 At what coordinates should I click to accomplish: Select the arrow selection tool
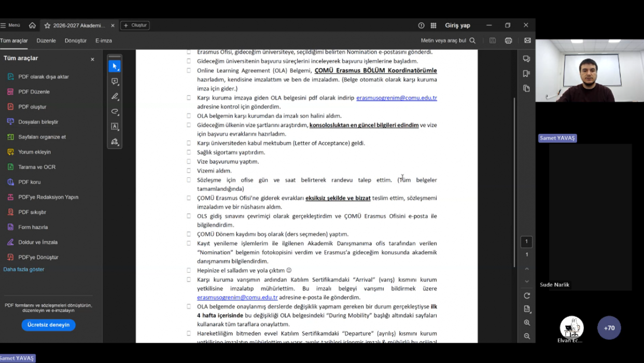pyautogui.click(x=115, y=66)
